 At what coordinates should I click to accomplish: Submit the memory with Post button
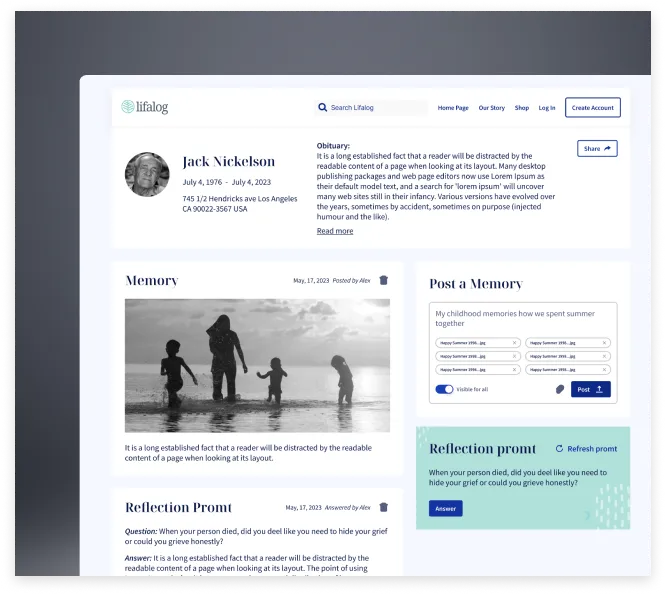pos(590,389)
